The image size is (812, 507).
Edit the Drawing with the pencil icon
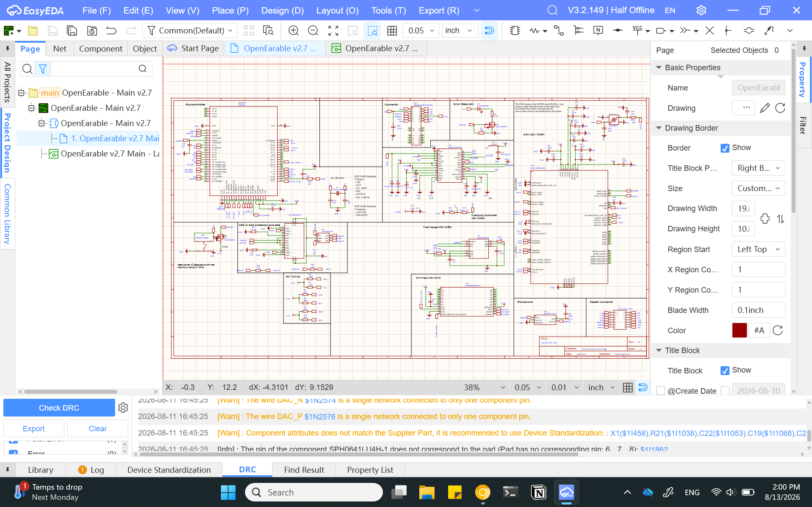click(765, 108)
